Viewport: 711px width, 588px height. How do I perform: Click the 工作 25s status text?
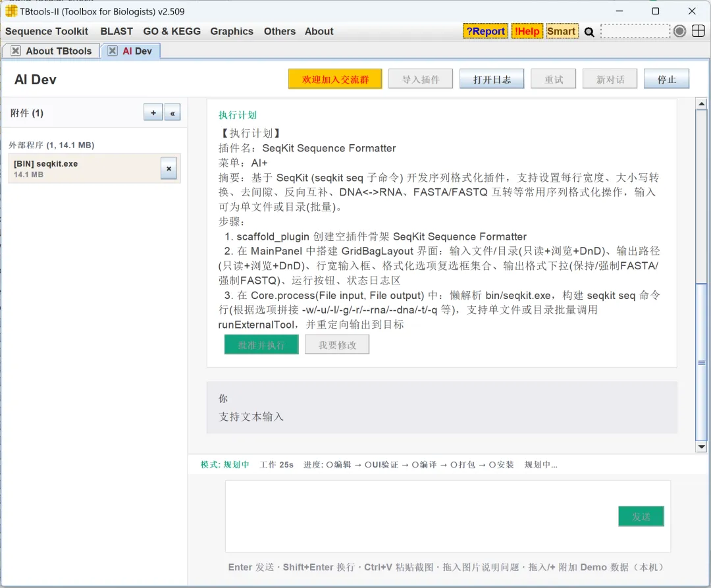pos(276,465)
